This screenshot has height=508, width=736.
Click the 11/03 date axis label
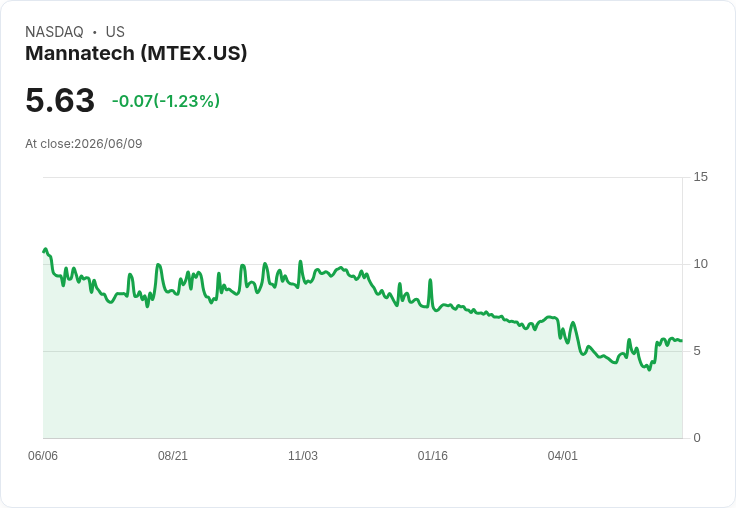pyautogui.click(x=303, y=455)
